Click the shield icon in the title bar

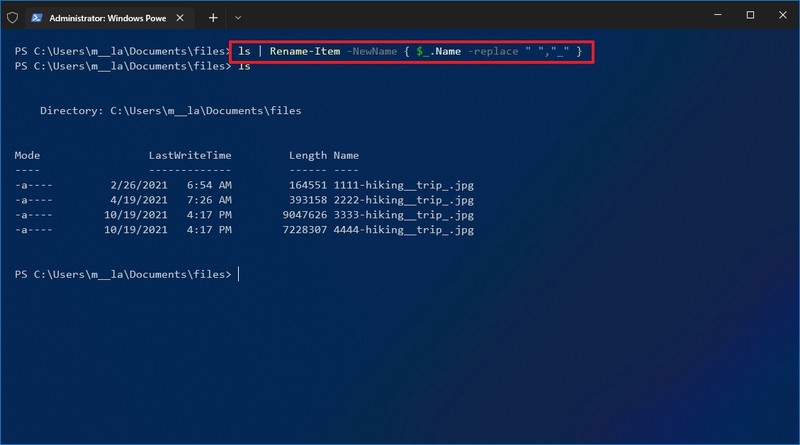click(x=12, y=18)
